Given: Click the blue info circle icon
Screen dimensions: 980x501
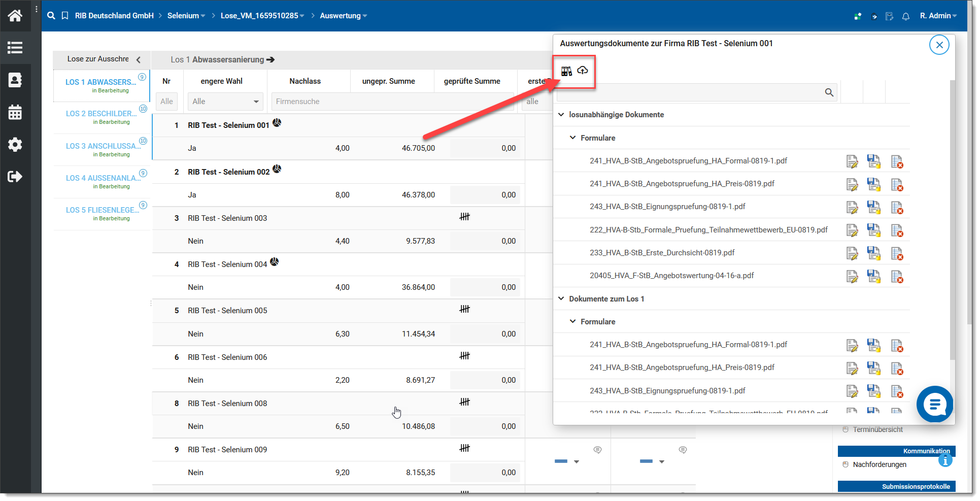Looking at the screenshot, I should click(945, 460).
